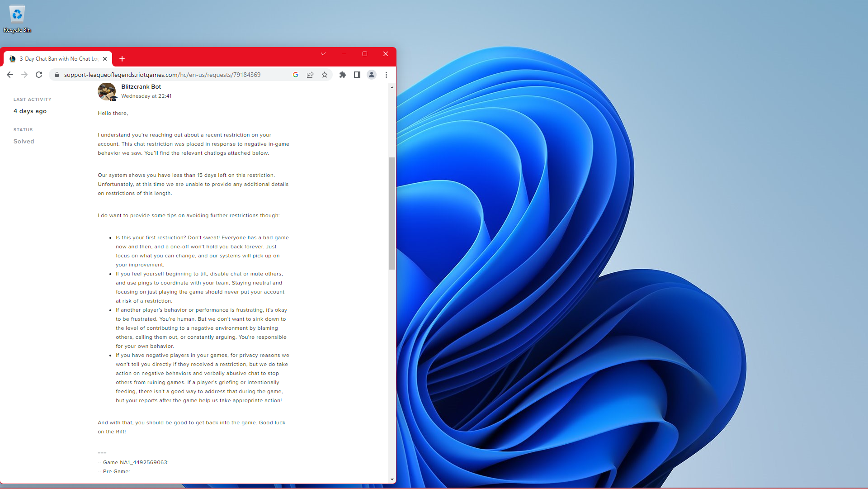Click the page vertical scrollbar thumb
The image size is (868, 489).
392,214
